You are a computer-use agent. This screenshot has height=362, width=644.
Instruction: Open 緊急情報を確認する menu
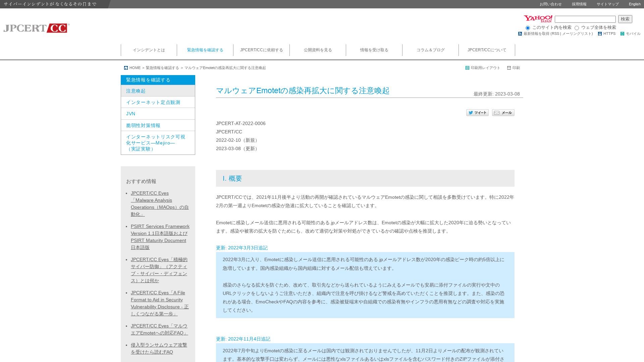point(205,50)
